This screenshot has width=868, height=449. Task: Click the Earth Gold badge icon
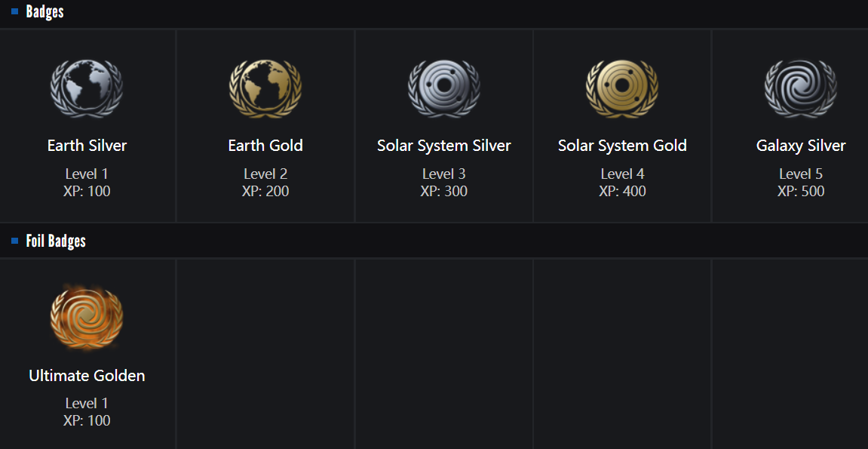click(x=265, y=89)
